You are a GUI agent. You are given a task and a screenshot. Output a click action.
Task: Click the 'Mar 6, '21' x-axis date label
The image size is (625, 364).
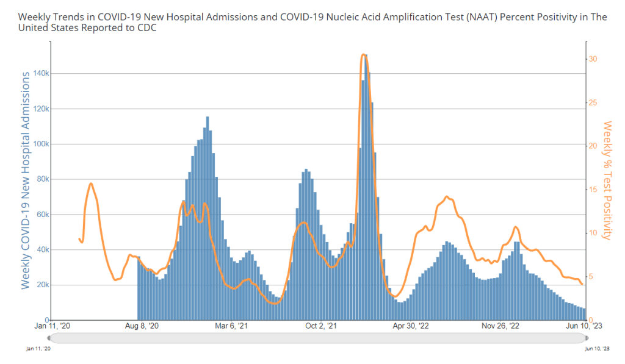[x=229, y=327]
